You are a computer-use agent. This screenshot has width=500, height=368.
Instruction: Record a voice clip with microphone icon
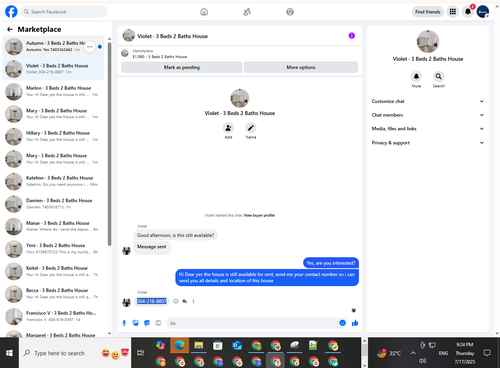coord(124,323)
